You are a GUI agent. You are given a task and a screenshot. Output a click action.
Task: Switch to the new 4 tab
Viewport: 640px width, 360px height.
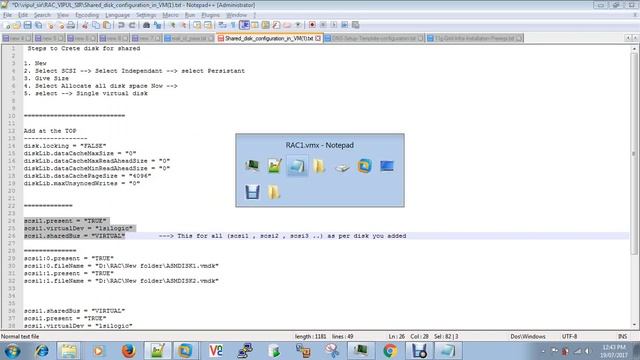(16, 38)
